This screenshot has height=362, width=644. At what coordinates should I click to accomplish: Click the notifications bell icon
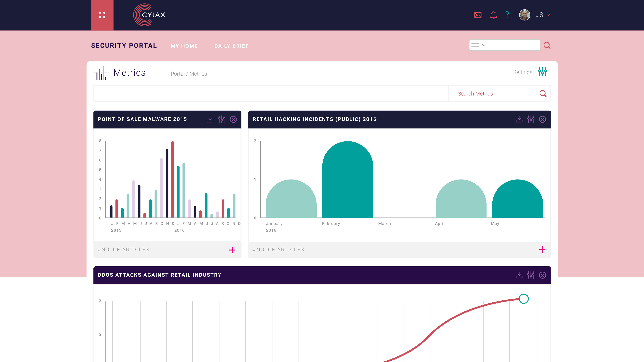point(493,15)
